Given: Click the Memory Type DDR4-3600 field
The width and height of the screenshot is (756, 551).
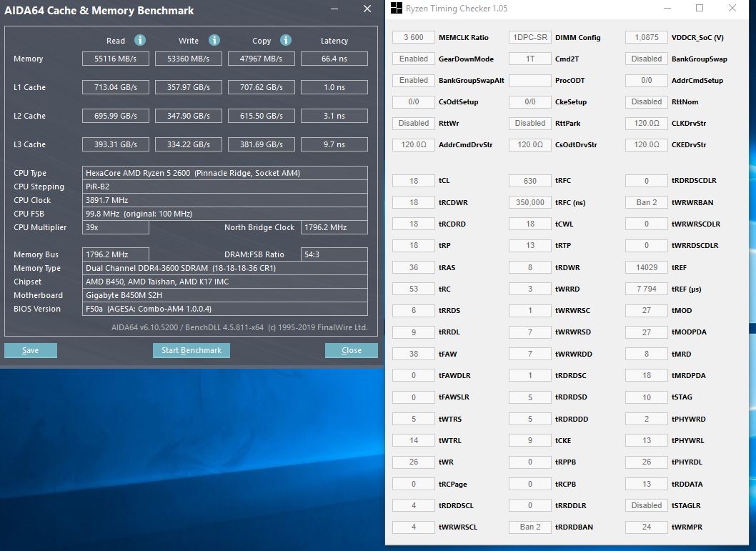Looking at the screenshot, I should coord(224,268).
